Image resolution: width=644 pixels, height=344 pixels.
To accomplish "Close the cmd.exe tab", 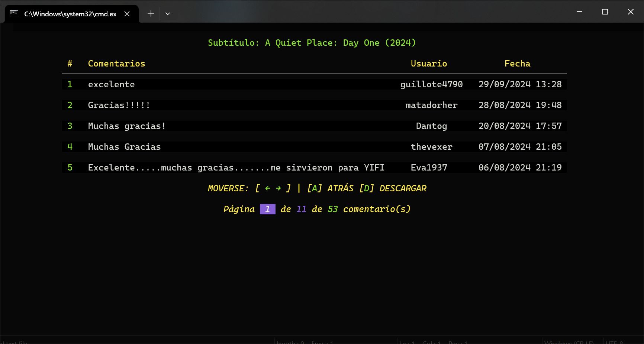I will click(127, 14).
